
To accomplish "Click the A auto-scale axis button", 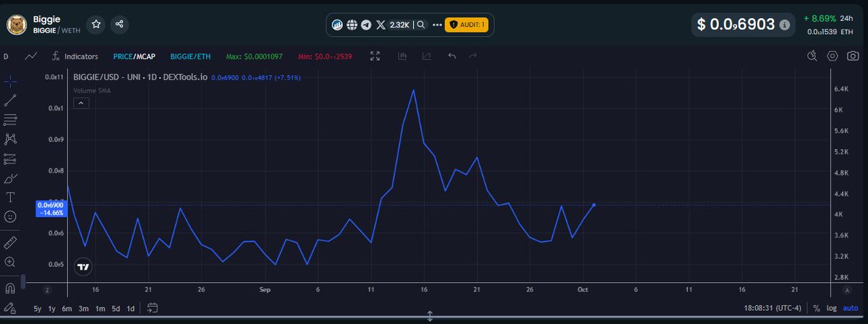I will click(846, 289).
